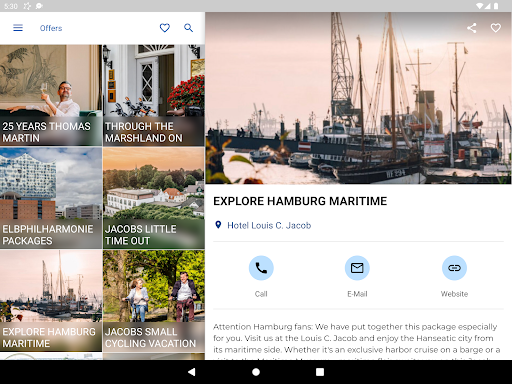This screenshot has height=384, width=512.
Task: Select Explore Hamburg Maritime tile in list
Action: [51, 301]
